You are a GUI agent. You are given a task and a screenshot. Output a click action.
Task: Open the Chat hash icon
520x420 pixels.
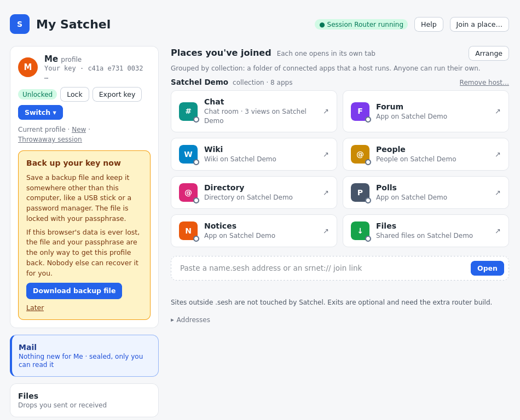pos(188,112)
